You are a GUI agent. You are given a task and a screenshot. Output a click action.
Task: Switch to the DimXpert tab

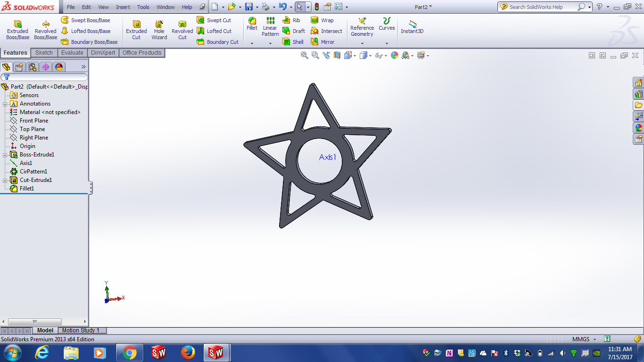[103, 53]
